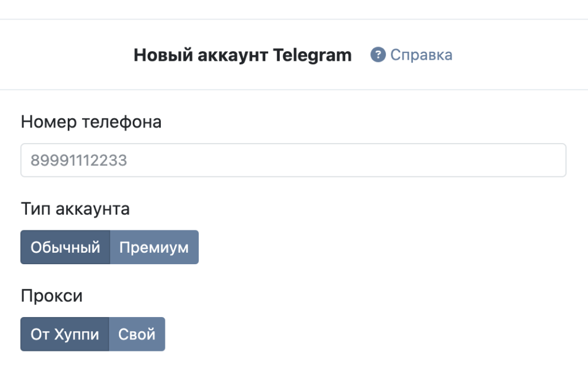Click the Прокси label
588x371 pixels.
pyautogui.click(x=52, y=296)
